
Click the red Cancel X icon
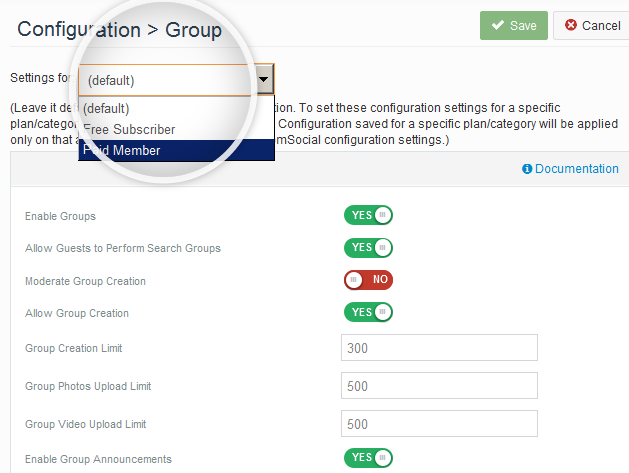[570, 26]
